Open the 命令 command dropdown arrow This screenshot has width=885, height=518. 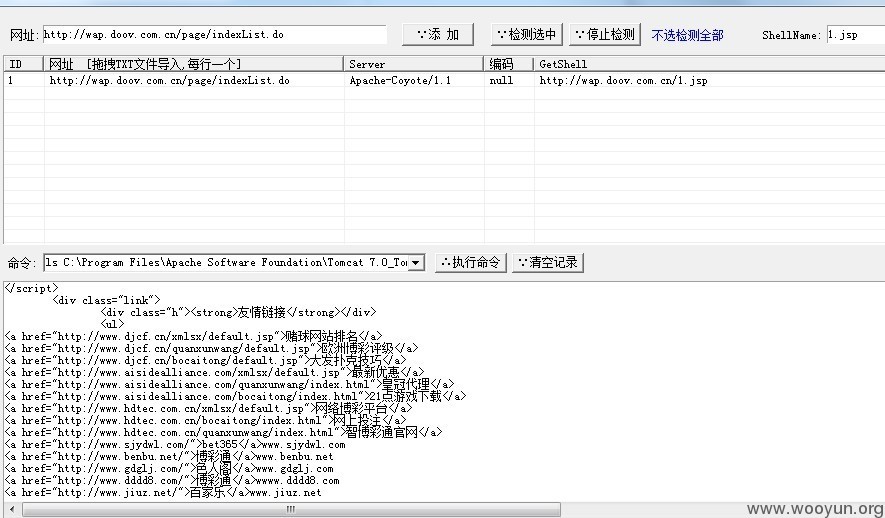pos(415,262)
